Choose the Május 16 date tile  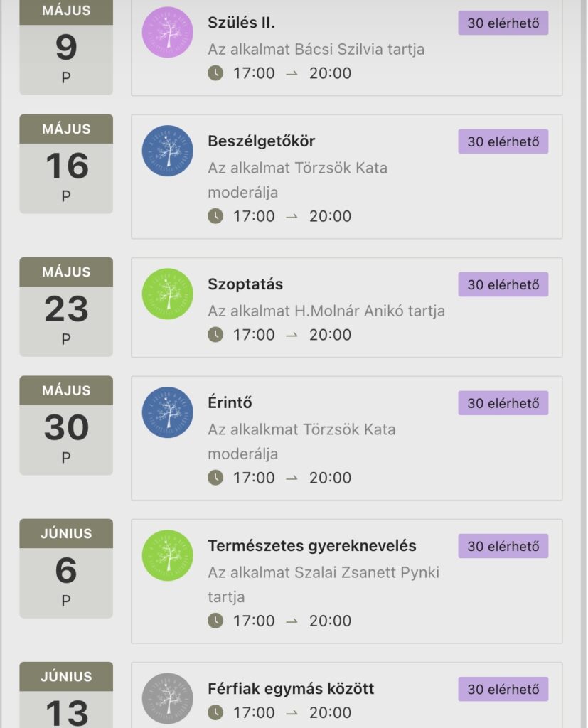66,164
